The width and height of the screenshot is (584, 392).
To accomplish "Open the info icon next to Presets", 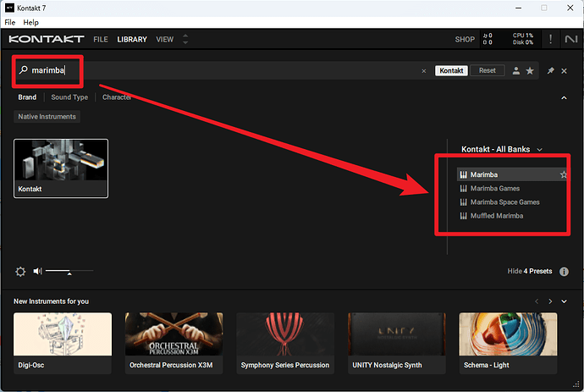I will (564, 271).
